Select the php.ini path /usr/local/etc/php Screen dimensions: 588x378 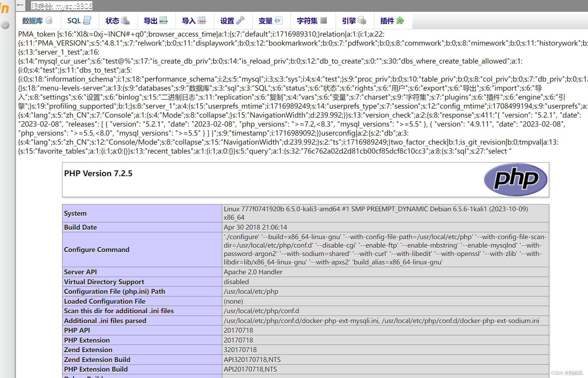click(x=251, y=291)
